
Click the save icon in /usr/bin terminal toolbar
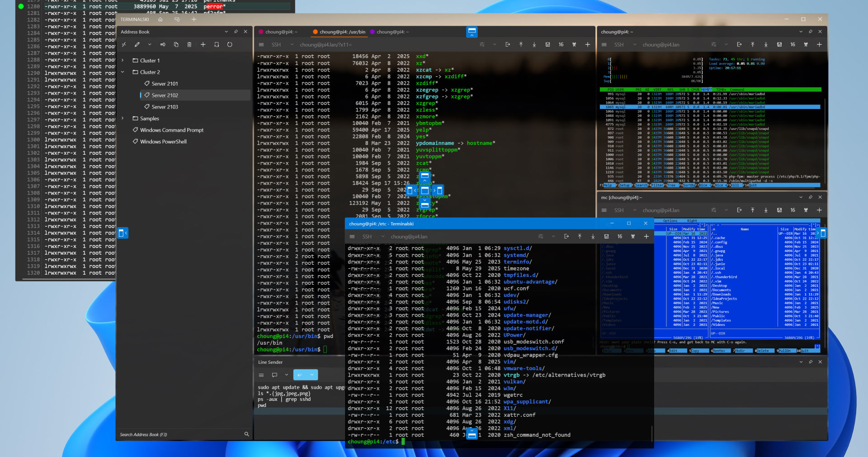(x=547, y=44)
